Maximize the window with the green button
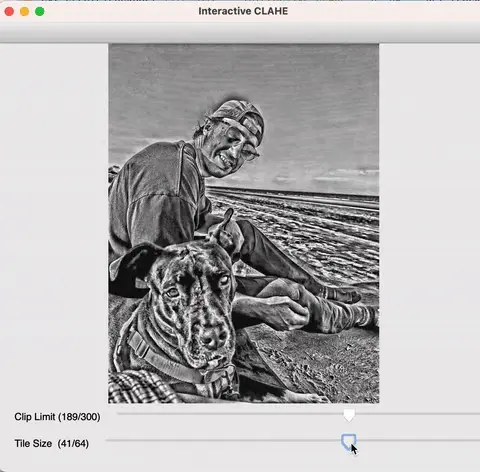480x472 pixels. tap(40, 12)
